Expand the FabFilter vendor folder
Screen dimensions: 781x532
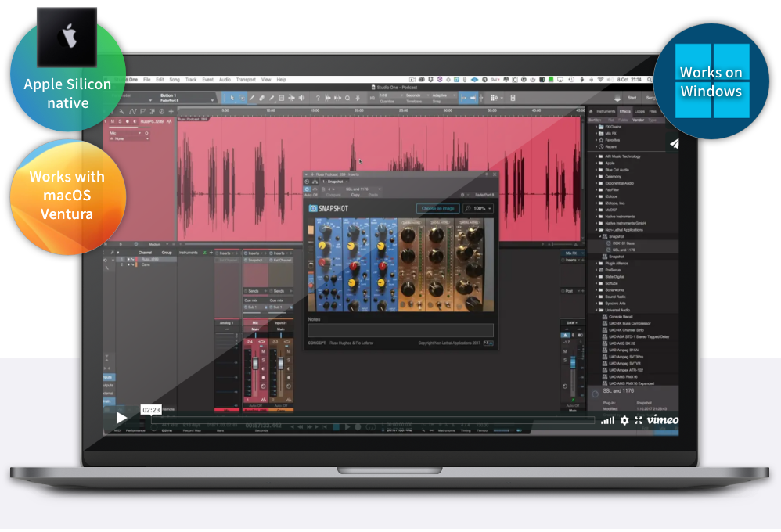[x=596, y=190]
